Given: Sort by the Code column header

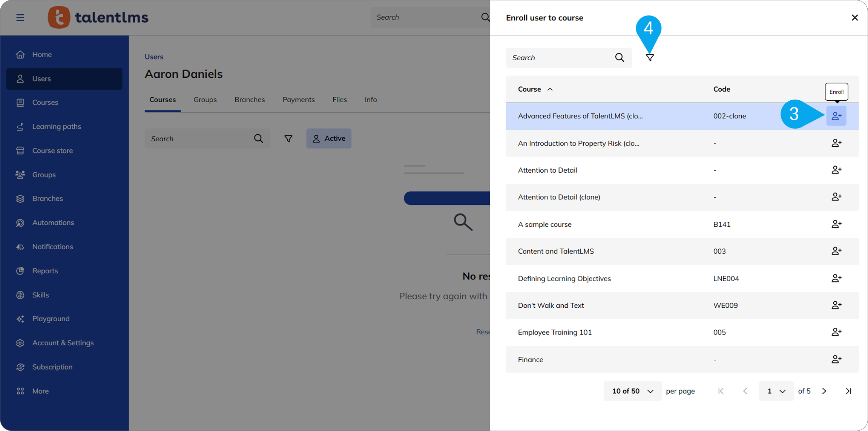Looking at the screenshot, I should click(x=722, y=89).
